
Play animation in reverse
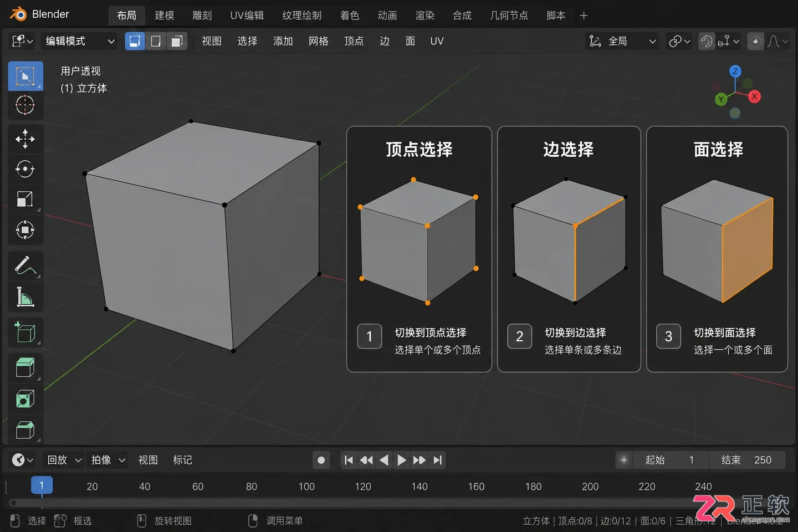384,460
